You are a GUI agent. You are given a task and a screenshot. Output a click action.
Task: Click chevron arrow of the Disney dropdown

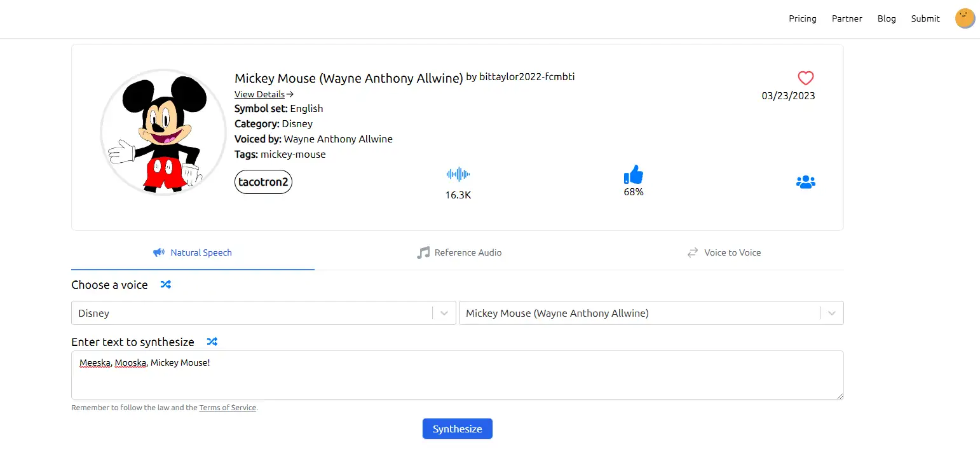pyautogui.click(x=444, y=313)
